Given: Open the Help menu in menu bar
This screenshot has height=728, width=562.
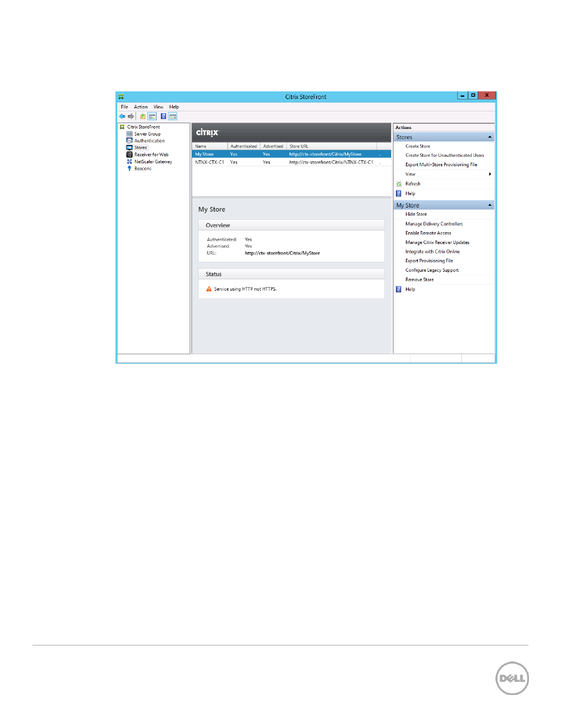Looking at the screenshot, I should click(174, 107).
